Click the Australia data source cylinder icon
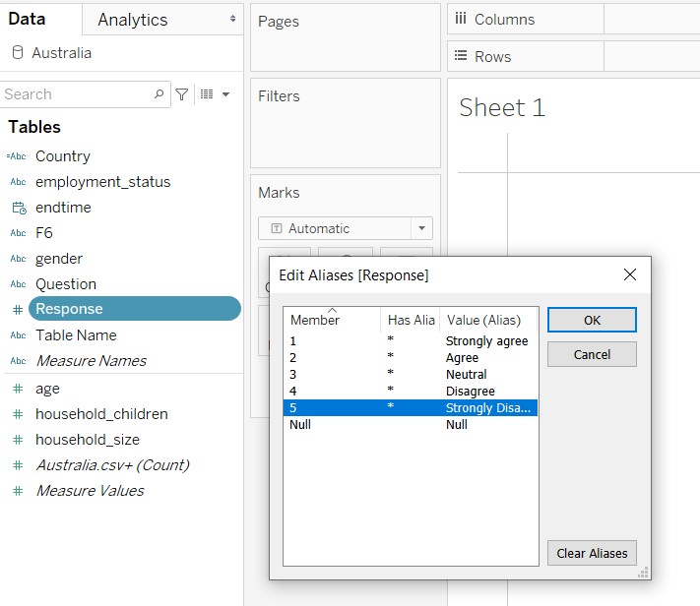The height and width of the screenshot is (606, 700). 18,53
